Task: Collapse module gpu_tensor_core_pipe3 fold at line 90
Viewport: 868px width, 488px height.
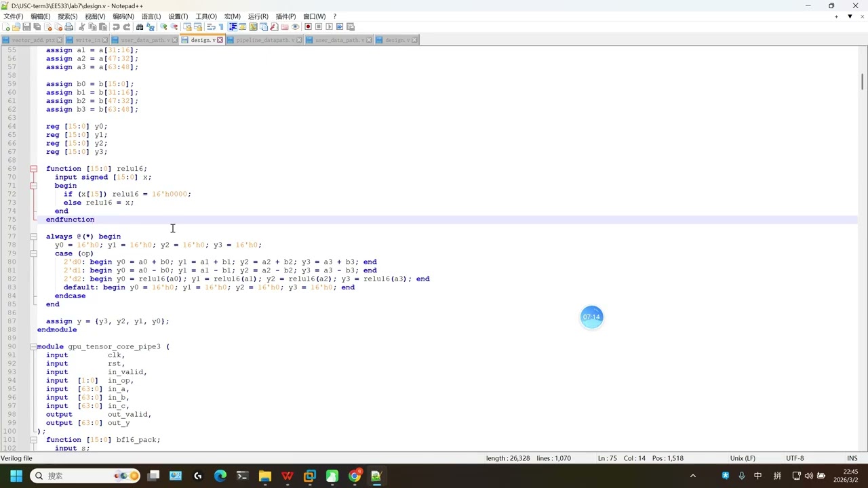Action: point(33,346)
